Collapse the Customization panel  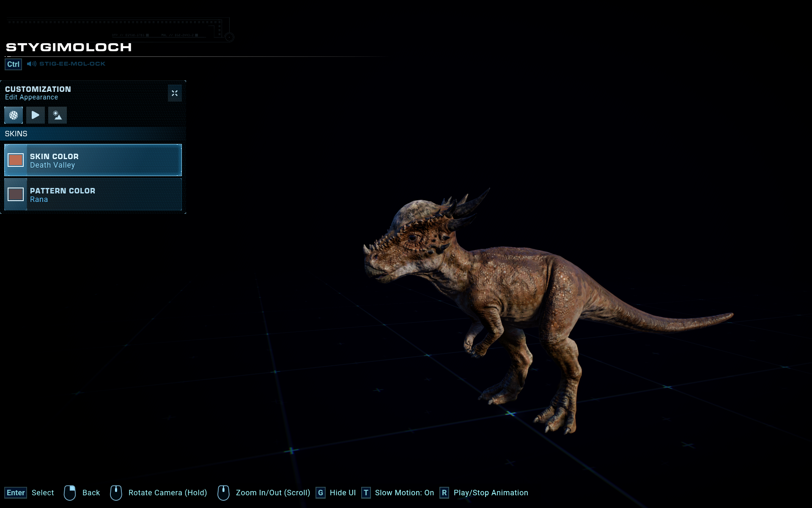click(175, 93)
